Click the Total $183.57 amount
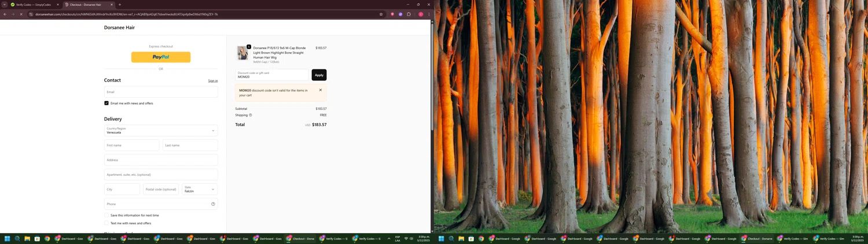 tap(319, 124)
